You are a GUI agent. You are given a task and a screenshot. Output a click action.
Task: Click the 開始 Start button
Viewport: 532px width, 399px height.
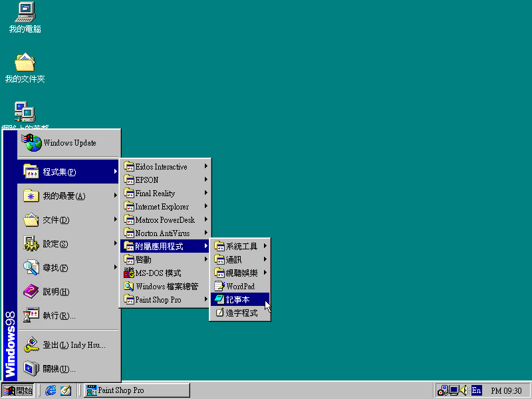tap(18, 390)
